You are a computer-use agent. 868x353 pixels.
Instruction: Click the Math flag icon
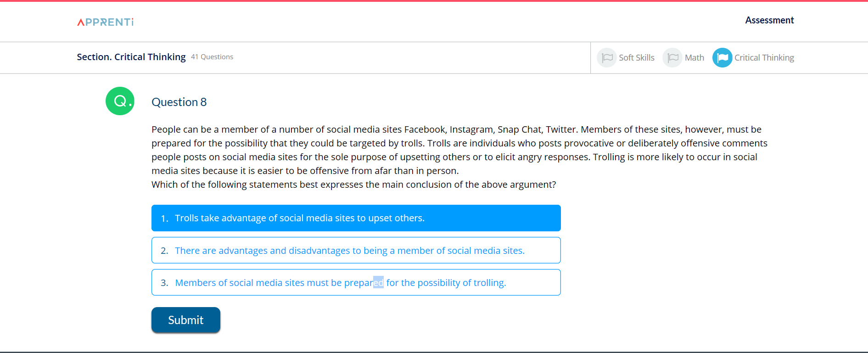click(672, 58)
